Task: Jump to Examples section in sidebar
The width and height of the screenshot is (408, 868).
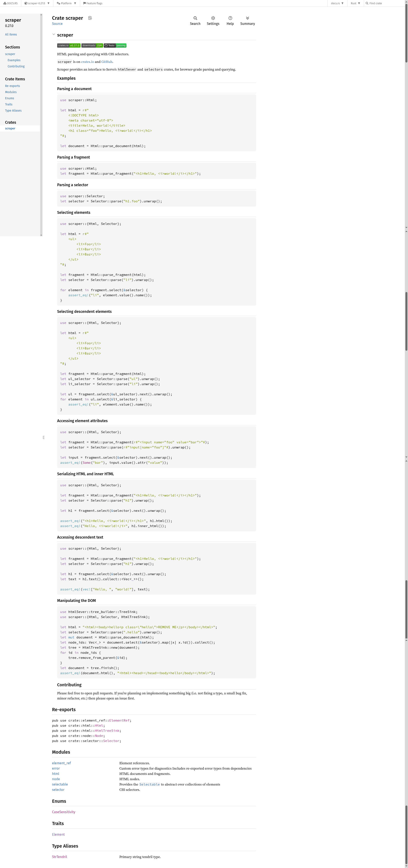Action: coord(14,60)
